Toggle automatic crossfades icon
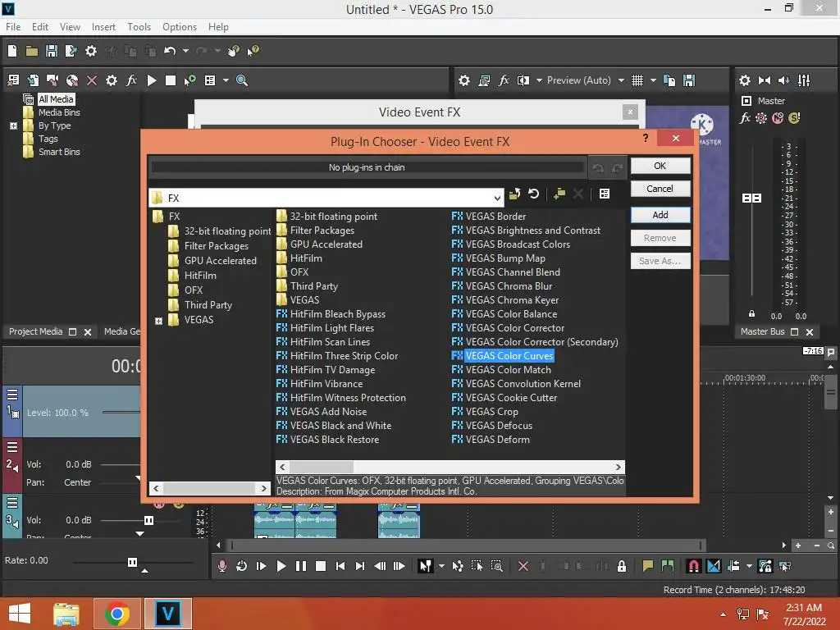This screenshot has height=630, width=840. [x=714, y=566]
